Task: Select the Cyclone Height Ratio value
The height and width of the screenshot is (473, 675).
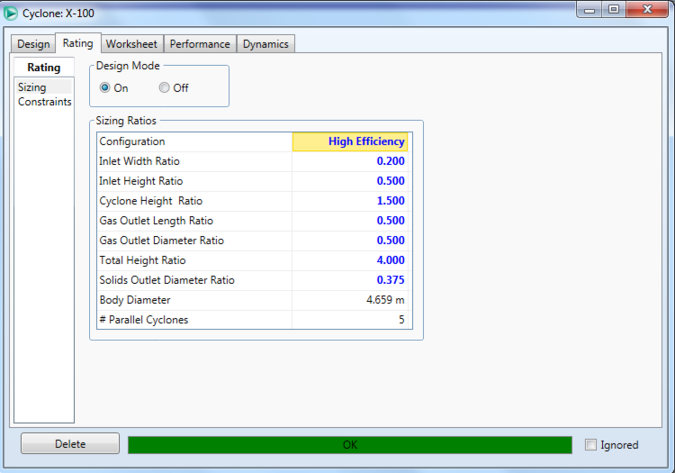Action: (350, 201)
